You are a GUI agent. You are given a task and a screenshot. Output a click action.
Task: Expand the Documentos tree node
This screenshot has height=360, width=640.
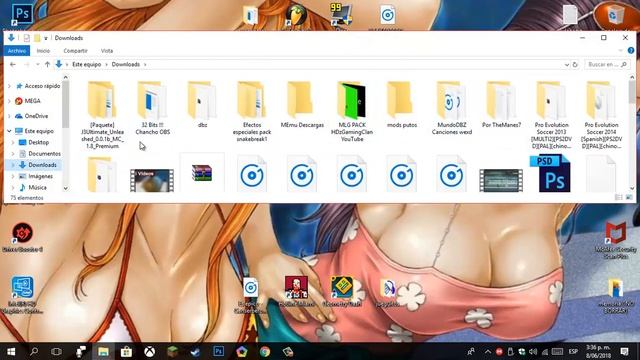pos(13,153)
